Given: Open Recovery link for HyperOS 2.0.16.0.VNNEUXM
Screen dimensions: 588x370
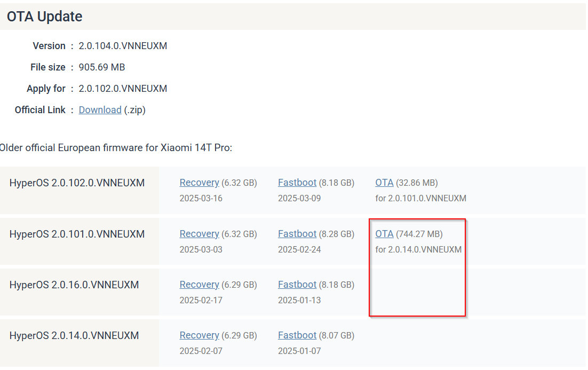Looking at the screenshot, I should [x=199, y=285].
